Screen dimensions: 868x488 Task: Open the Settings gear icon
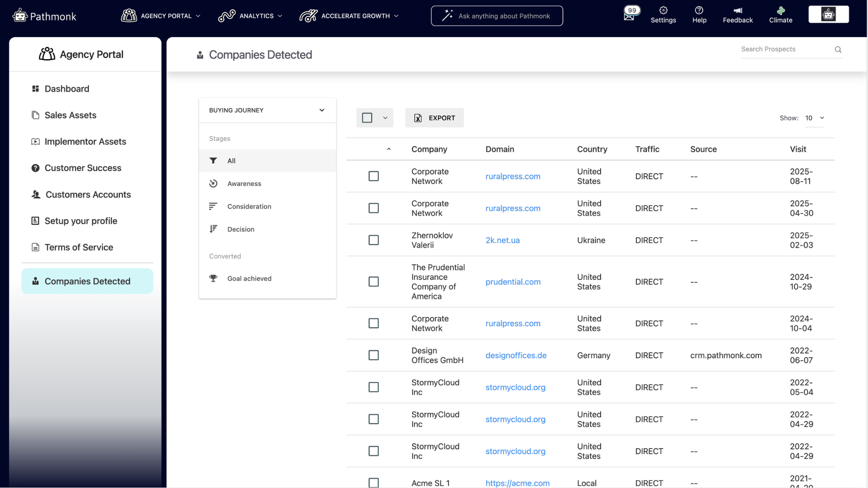coord(663,11)
